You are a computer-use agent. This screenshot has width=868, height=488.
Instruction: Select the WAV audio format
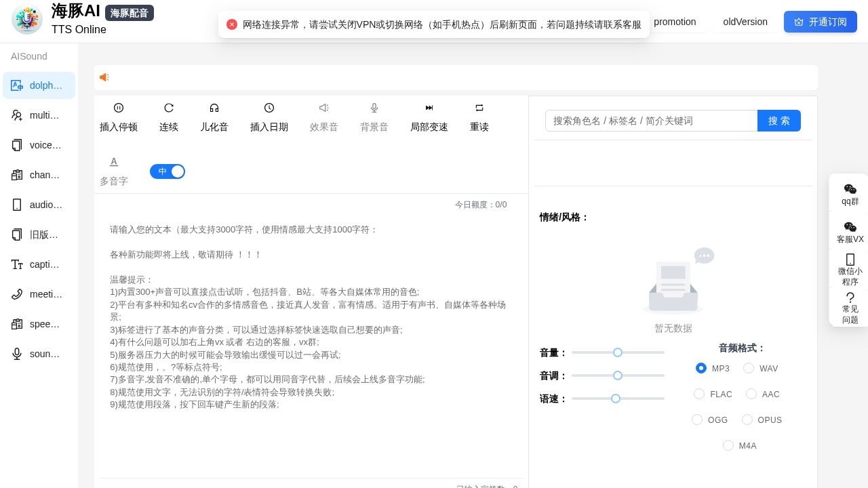749,368
